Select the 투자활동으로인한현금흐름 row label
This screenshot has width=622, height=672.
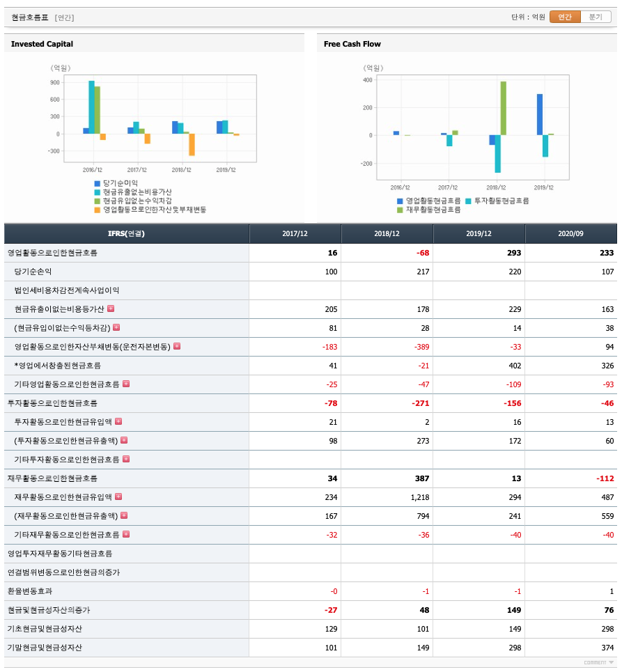(x=52, y=403)
